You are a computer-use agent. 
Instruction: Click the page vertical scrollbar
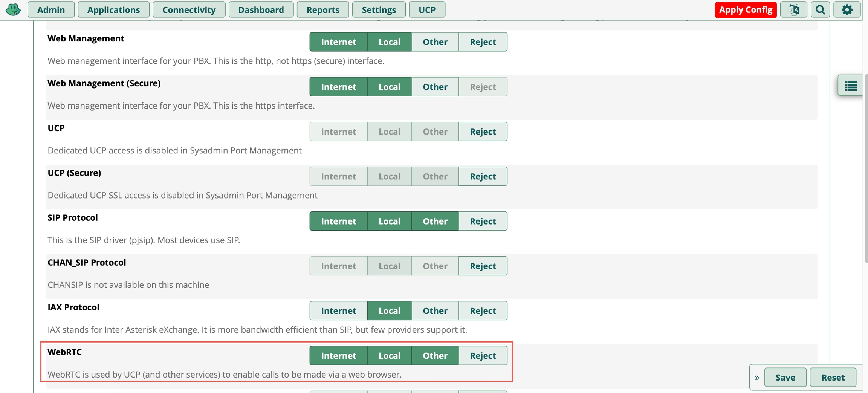pyautogui.click(x=865, y=170)
